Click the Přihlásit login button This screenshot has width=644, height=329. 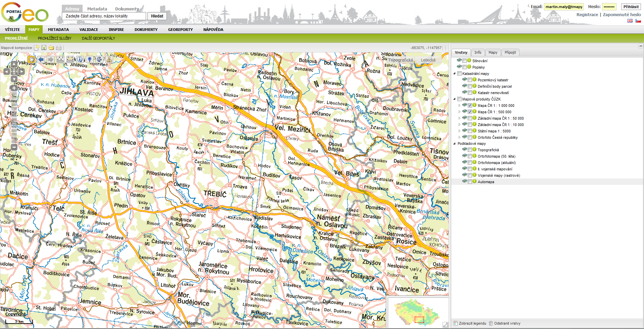631,7
